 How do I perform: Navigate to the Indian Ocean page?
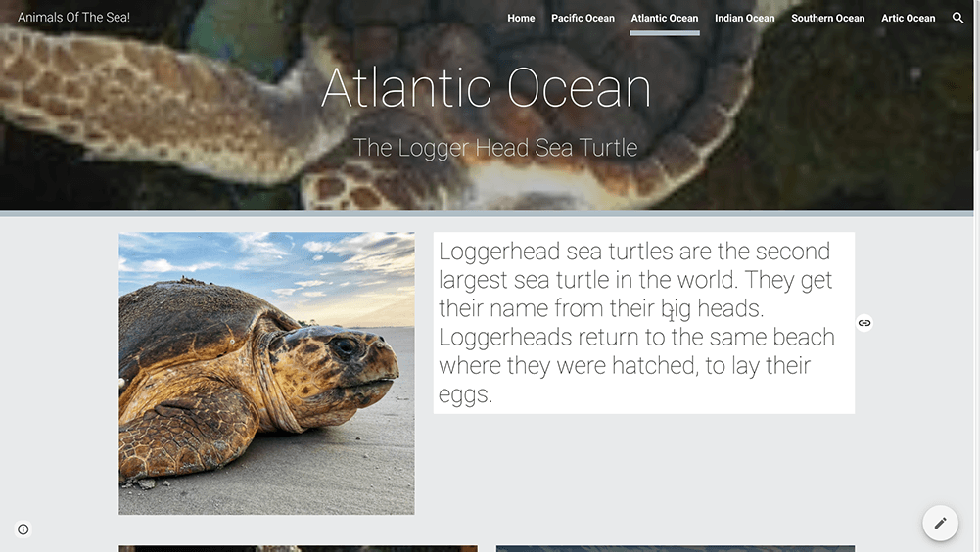744,18
